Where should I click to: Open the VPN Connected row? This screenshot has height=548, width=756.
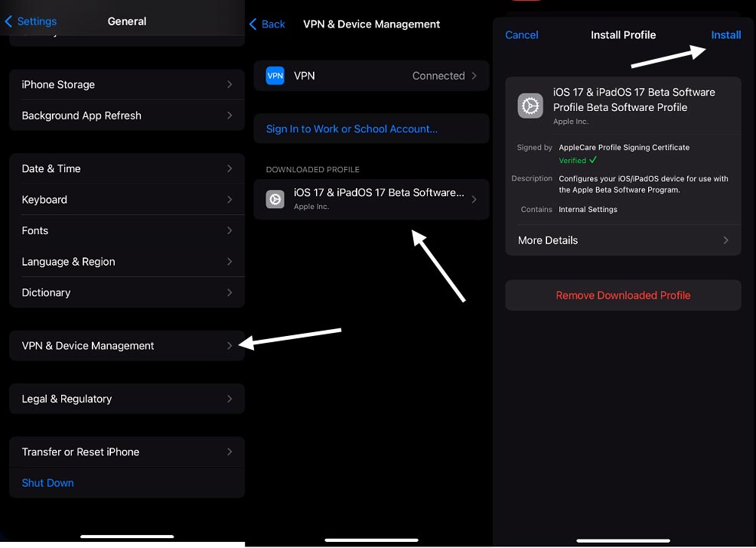click(371, 76)
